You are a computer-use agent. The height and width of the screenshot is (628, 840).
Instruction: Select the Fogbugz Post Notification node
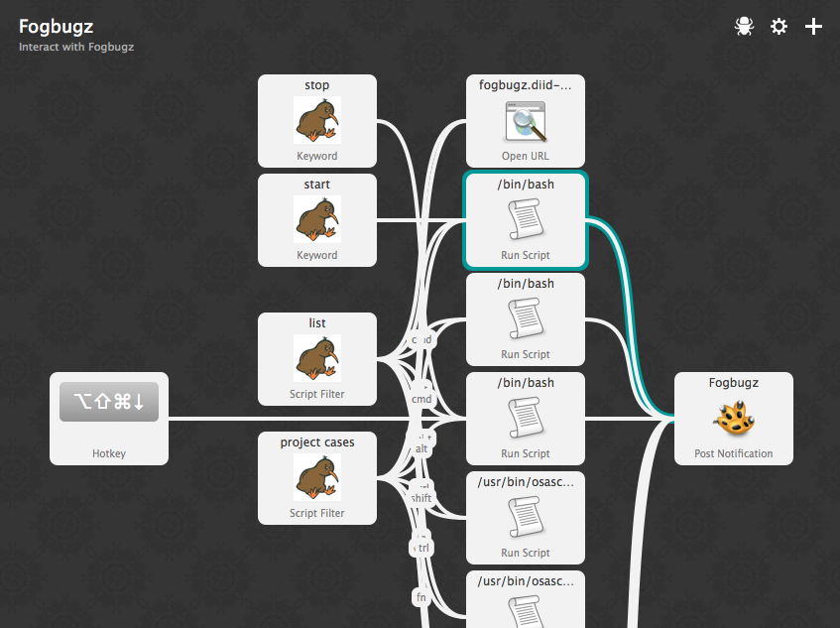click(734, 419)
